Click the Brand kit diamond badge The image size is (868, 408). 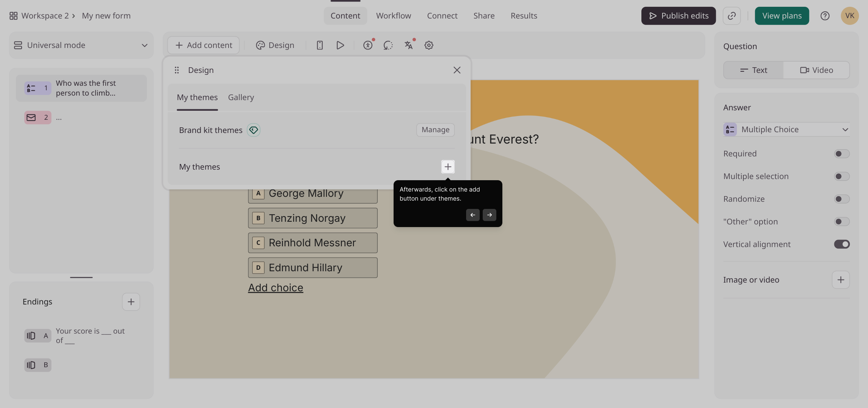tap(253, 130)
